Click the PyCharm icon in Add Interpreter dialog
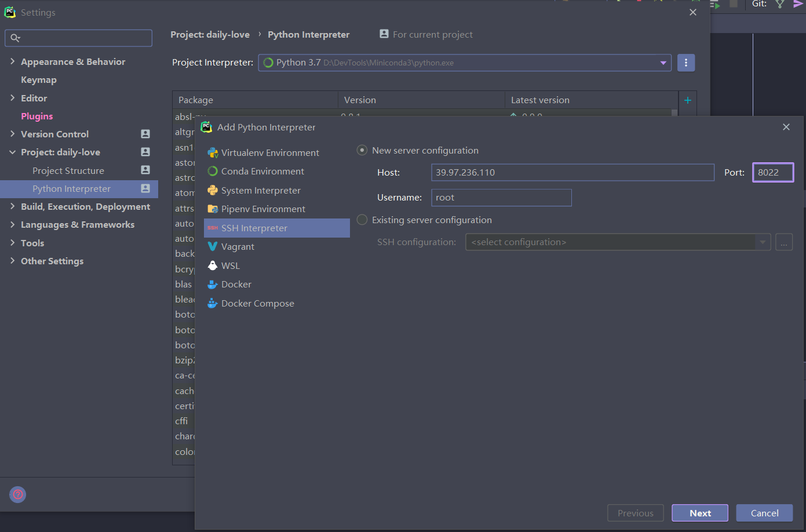The height and width of the screenshot is (532, 806). pos(206,127)
